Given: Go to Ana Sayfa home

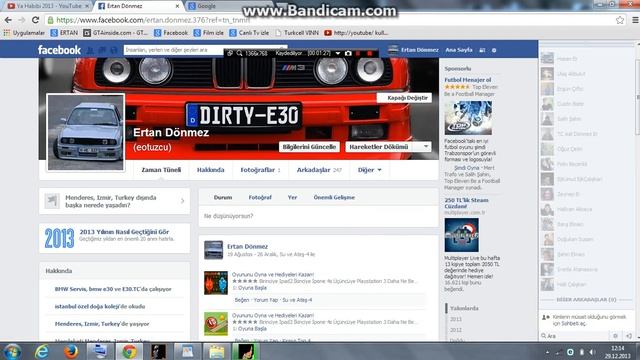Looking at the screenshot, I should [x=459, y=50].
